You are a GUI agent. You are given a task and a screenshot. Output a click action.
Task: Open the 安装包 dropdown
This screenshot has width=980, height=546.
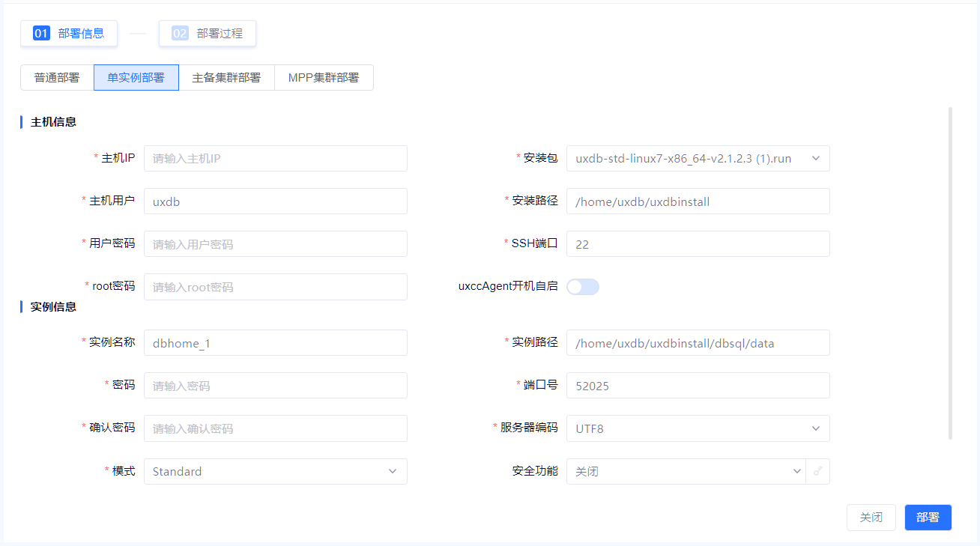[698, 159]
